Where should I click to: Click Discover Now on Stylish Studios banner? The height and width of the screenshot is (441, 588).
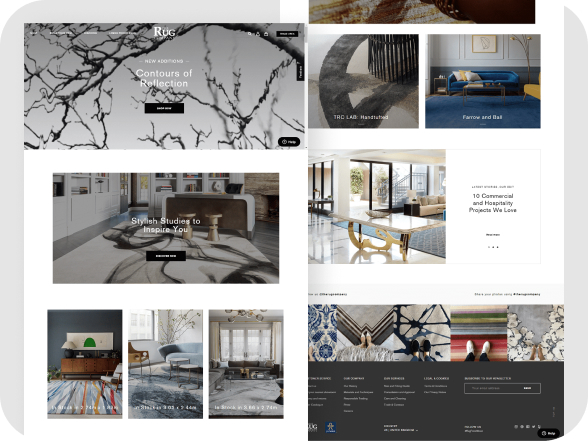166,256
